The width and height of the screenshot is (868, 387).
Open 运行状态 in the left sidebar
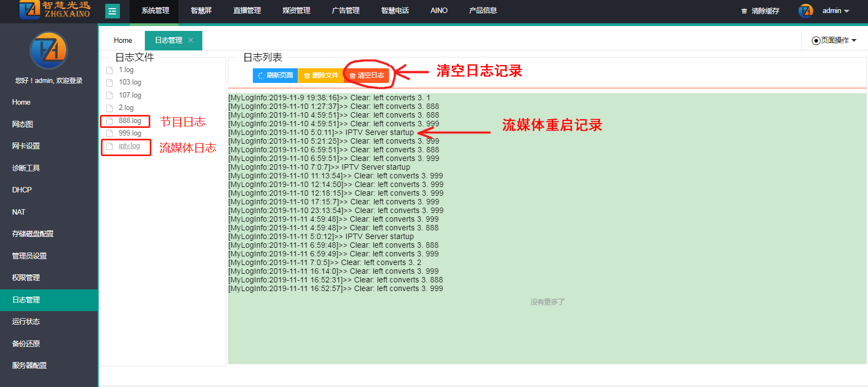(26, 321)
